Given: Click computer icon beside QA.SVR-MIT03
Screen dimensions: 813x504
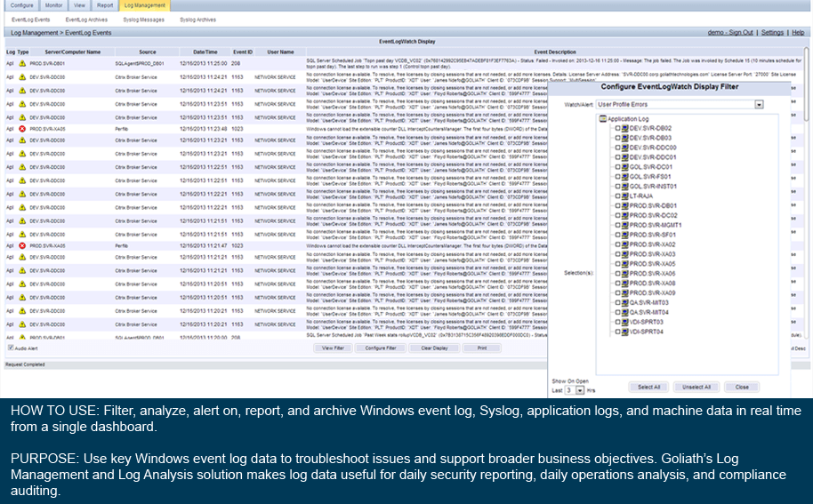Looking at the screenshot, I should point(624,302).
